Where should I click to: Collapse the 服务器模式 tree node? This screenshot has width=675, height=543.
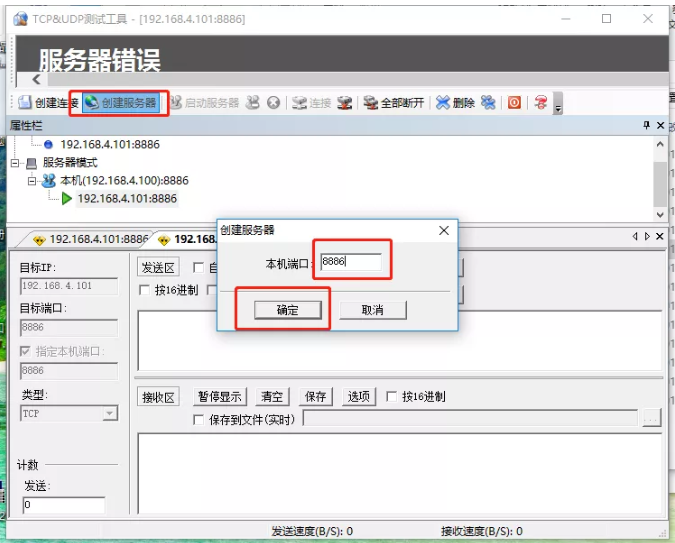(x=15, y=162)
